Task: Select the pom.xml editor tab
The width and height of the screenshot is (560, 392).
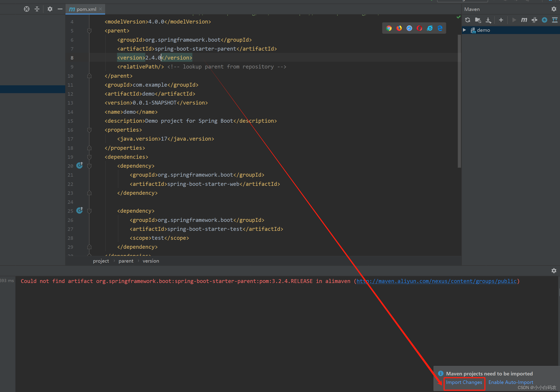Action: pyautogui.click(x=86, y=9)
